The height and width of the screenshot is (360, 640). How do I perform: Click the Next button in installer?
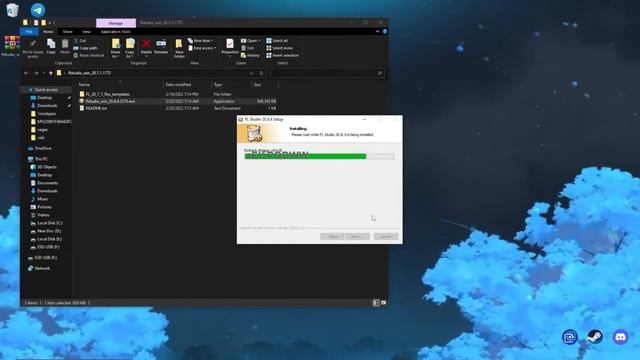pyautogui.click(x=357, y=237)
